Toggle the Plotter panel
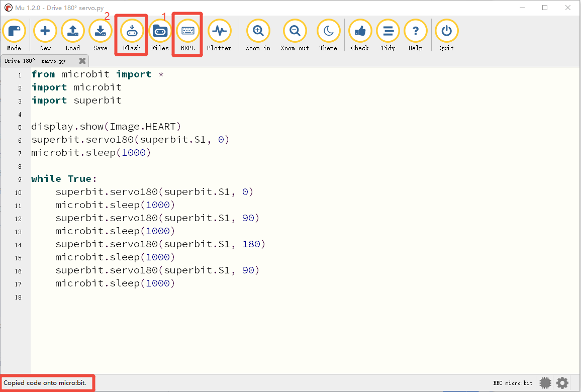 tap(219, 36)
